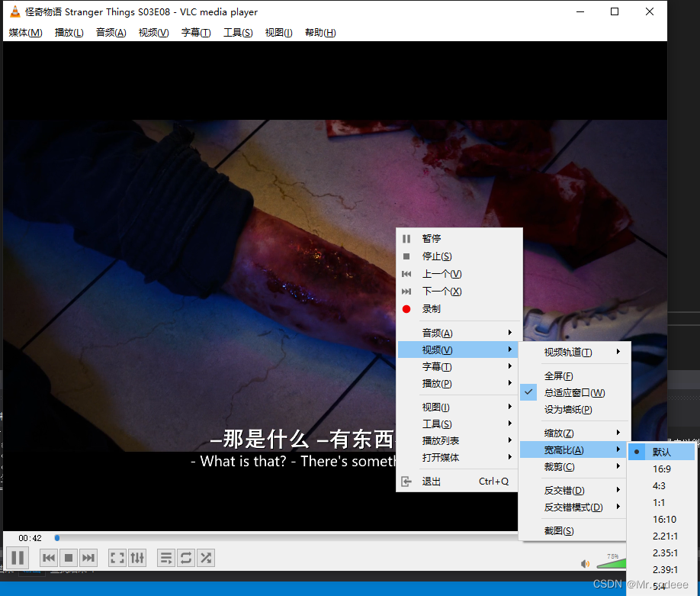Expand the 视图(I) context submenu
This screenshot has height=596, width=700.
[x=458, y=407]
